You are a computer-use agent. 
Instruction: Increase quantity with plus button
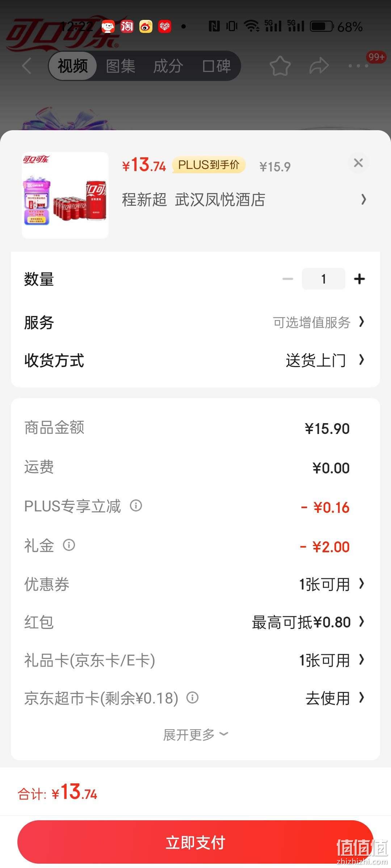point(360,279)
